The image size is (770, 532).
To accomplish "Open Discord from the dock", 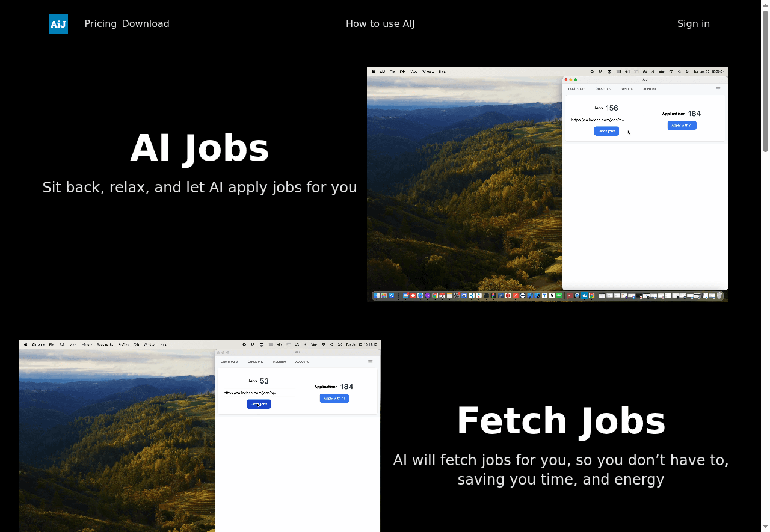I will 465,295.
